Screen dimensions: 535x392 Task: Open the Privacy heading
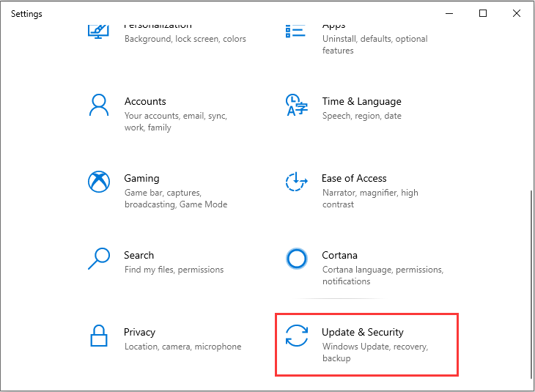point(139,333)
